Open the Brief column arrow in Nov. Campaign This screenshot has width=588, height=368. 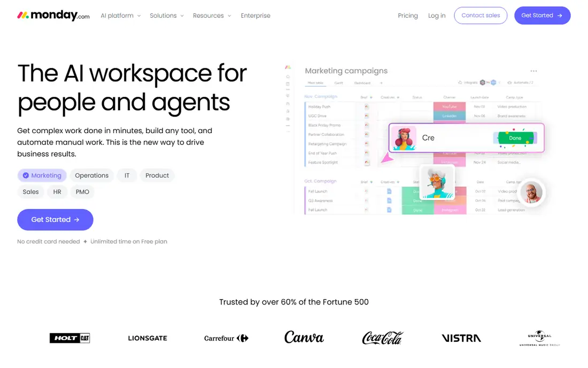pyautogui.click(x=372, y=97)
